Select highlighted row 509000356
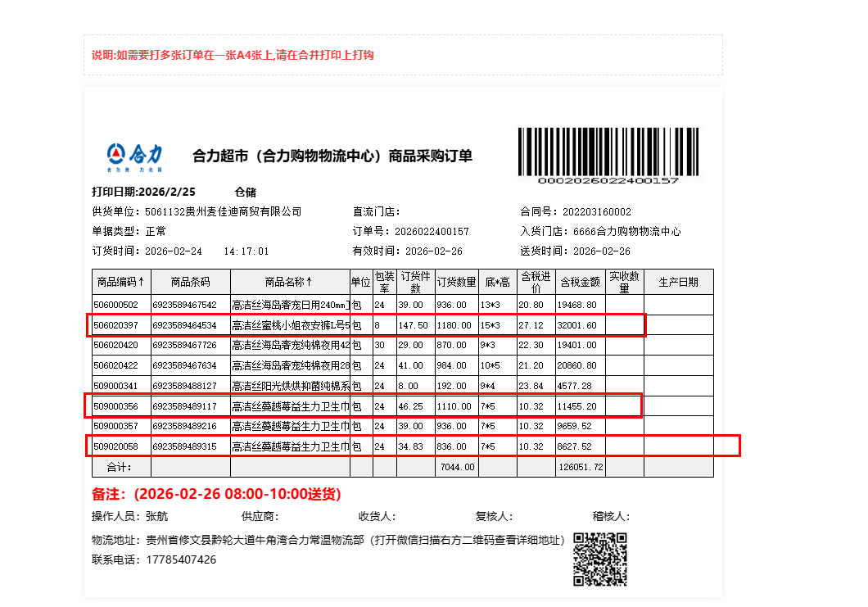868x607 pixels. click(x=363, y=405)
